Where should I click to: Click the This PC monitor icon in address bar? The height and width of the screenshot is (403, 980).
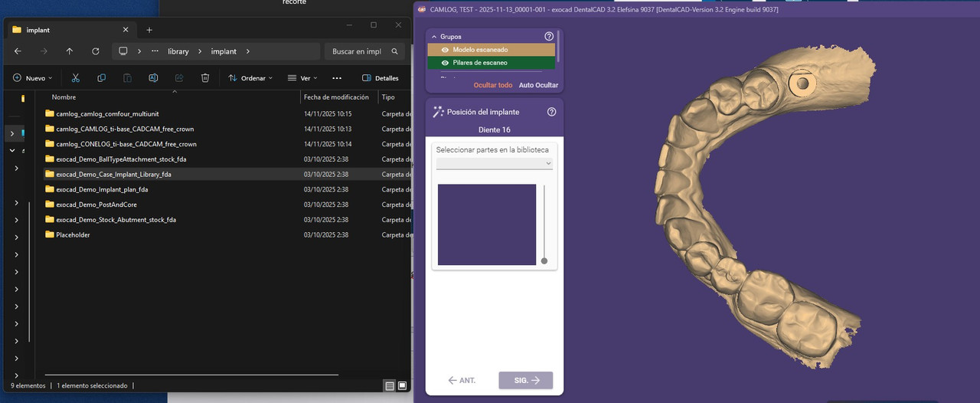(122, 51)
